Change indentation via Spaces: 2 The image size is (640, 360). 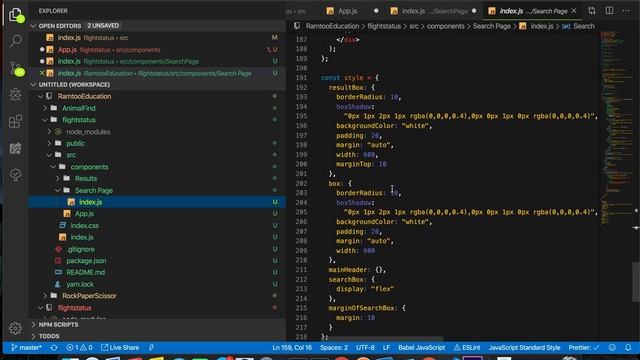(334, 348)
